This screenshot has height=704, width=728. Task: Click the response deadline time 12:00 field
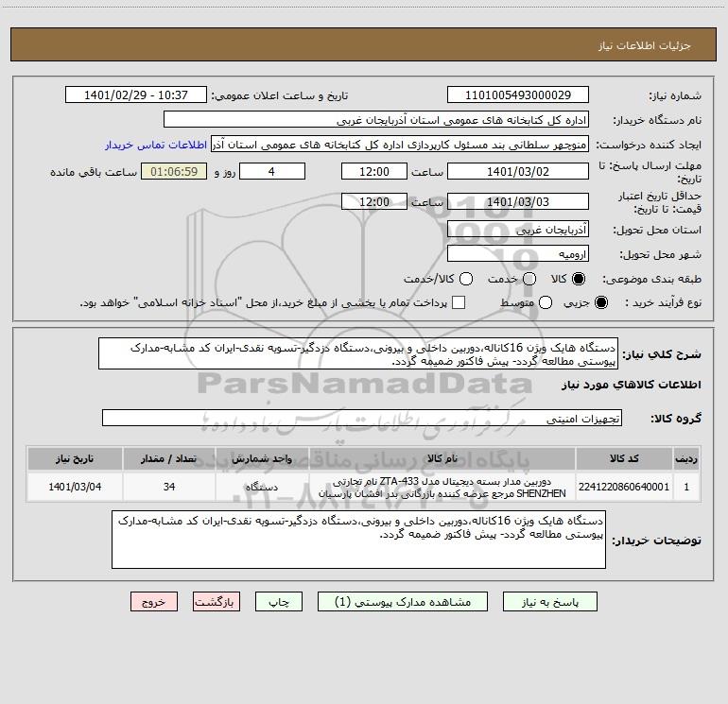[x=374, y=171]
